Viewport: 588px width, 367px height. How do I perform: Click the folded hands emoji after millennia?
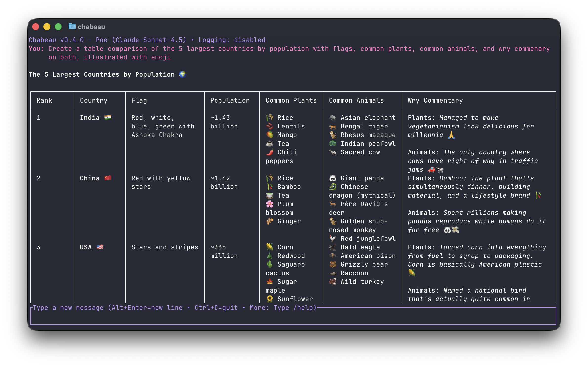(451, 135)
